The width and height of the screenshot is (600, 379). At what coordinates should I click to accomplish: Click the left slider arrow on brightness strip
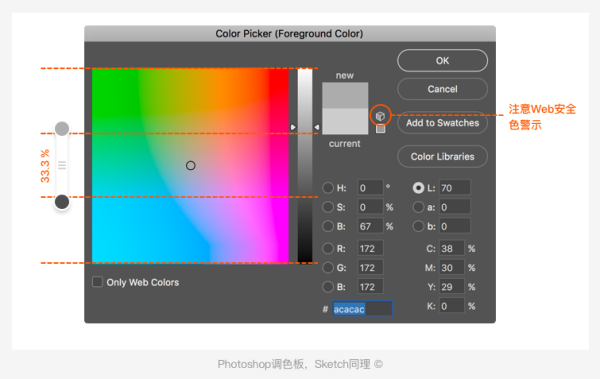click(x=293, y=127)
